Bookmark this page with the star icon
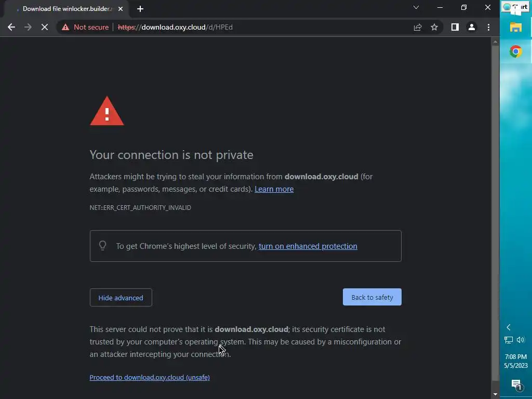 click(x=434, y=27)
